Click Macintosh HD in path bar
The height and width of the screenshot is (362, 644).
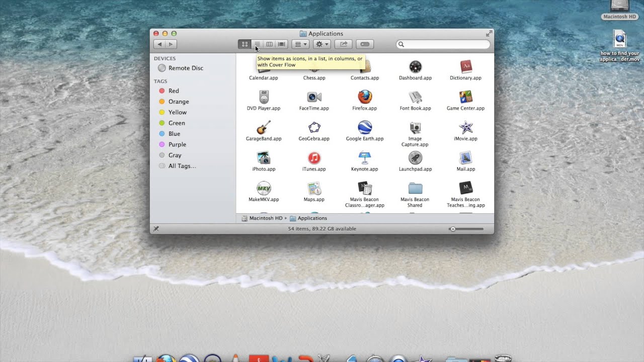[262, 218]
